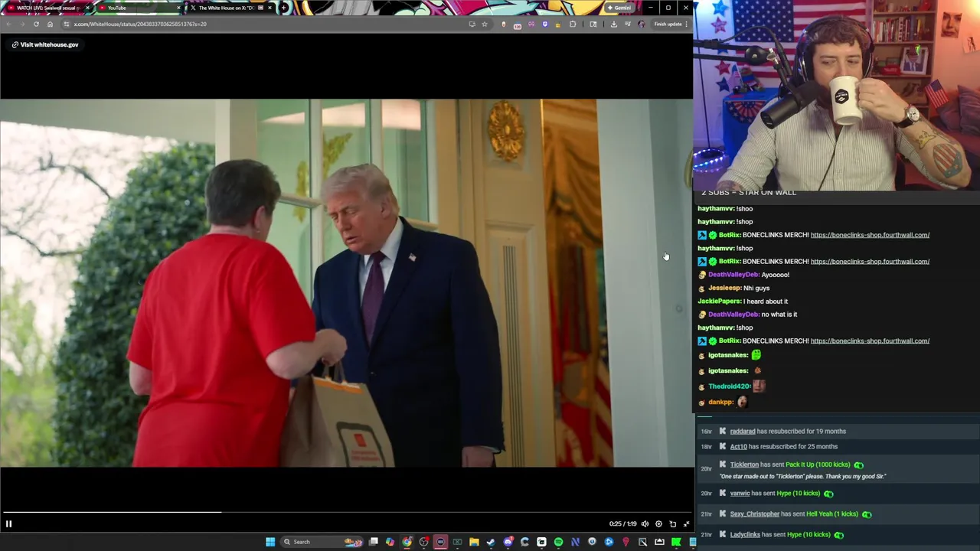The width and height of the screenshot is (980, 551).
Task: Click Jessieesp chat username
Action: point(724,288)
